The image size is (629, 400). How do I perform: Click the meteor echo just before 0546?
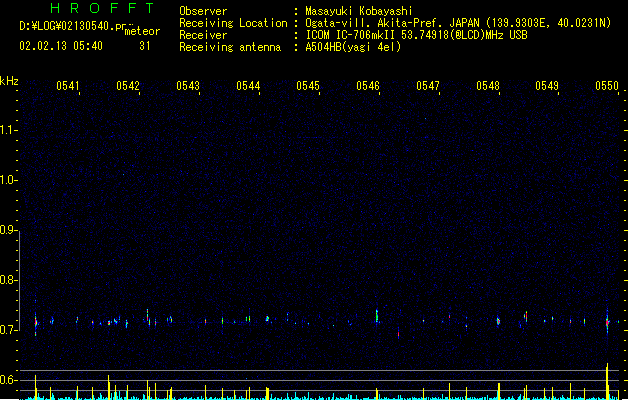pos(377,316)
